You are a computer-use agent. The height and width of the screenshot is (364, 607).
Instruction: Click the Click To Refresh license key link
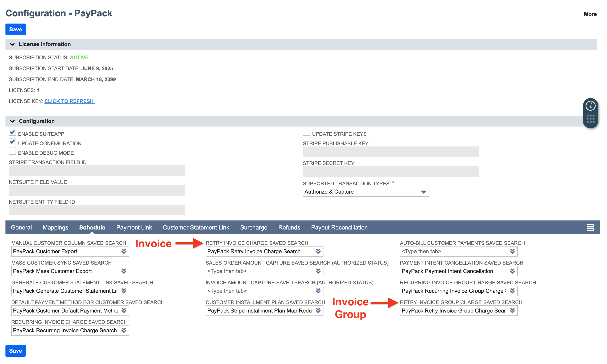tap(69, 101)
